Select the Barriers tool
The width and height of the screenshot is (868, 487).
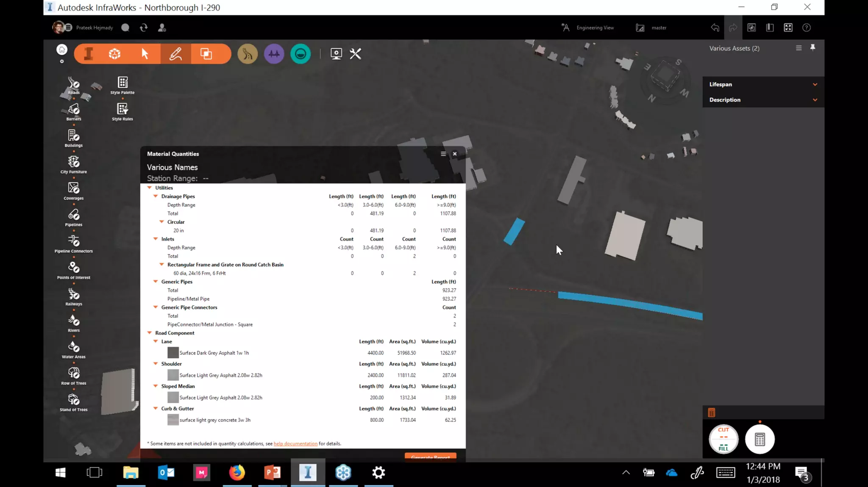coord(74,112)
